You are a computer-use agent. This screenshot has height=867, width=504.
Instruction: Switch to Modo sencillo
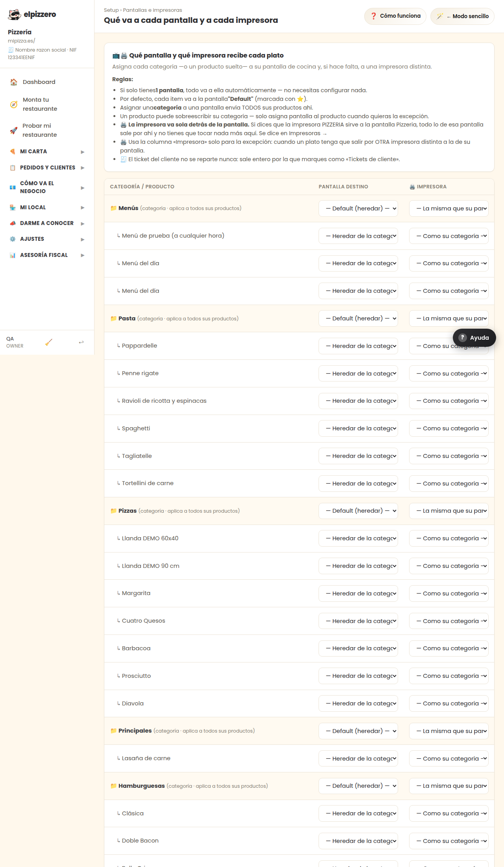pyautogui.click(x=462, y=16)
